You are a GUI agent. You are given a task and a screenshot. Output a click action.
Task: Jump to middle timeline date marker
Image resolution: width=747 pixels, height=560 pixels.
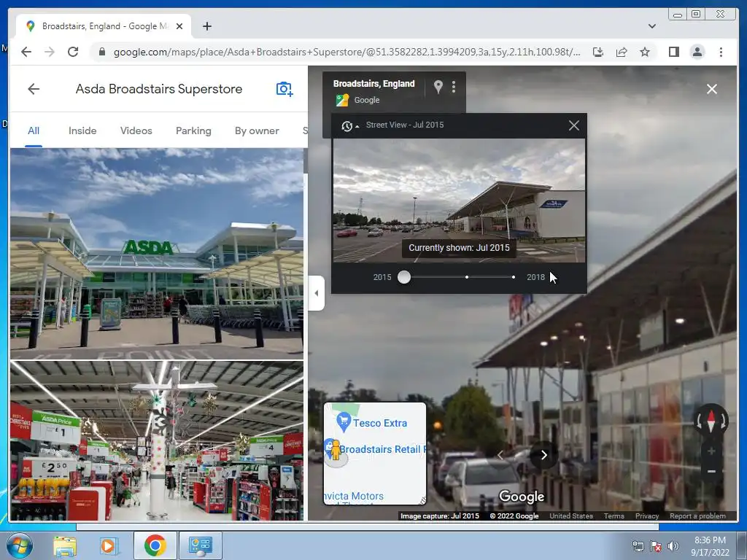point(467,277)
